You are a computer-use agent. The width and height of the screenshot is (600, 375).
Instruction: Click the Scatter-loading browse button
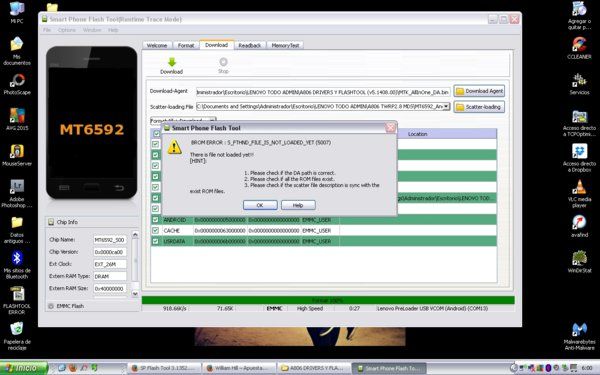pos(479,107)
